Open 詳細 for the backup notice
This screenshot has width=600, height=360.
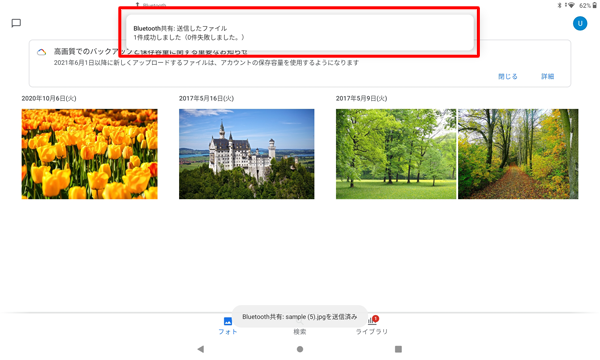[547, 77]
